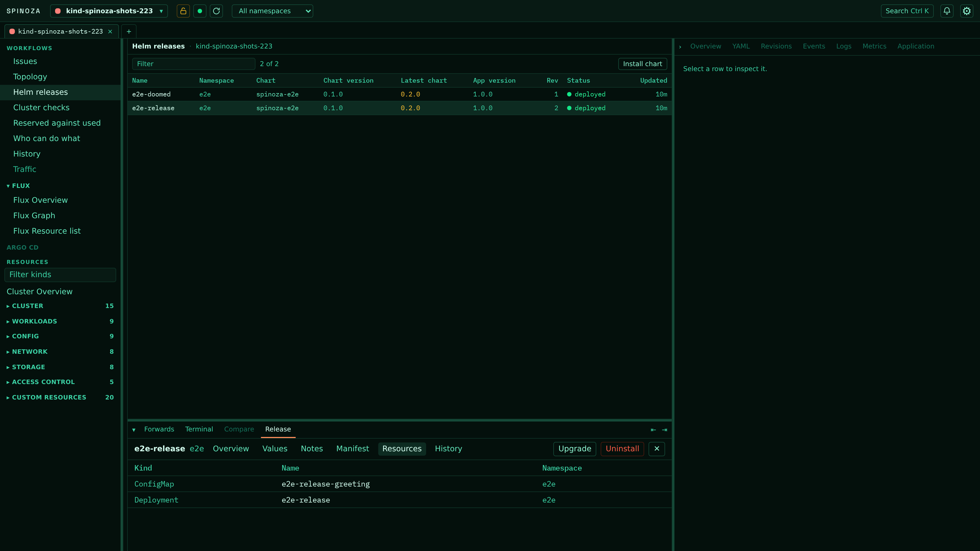The width and height of the screenshot is (980, 551).
Task: Expand the NETWORK resource group
Action: pyautogui.click(x=60, y=352)
